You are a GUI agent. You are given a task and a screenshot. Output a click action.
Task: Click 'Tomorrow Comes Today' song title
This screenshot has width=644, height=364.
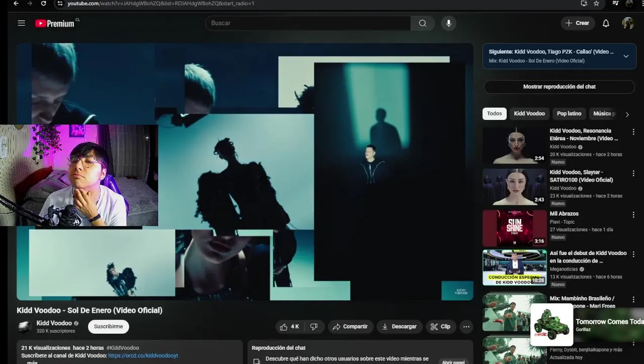pos(610,322)
